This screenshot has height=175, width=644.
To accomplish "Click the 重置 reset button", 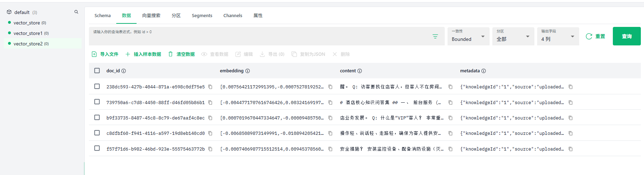I will [x=596, y=36].
